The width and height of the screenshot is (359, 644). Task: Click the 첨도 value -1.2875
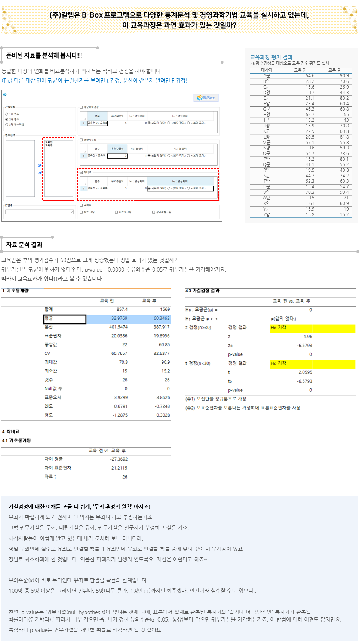pos(120,415)
